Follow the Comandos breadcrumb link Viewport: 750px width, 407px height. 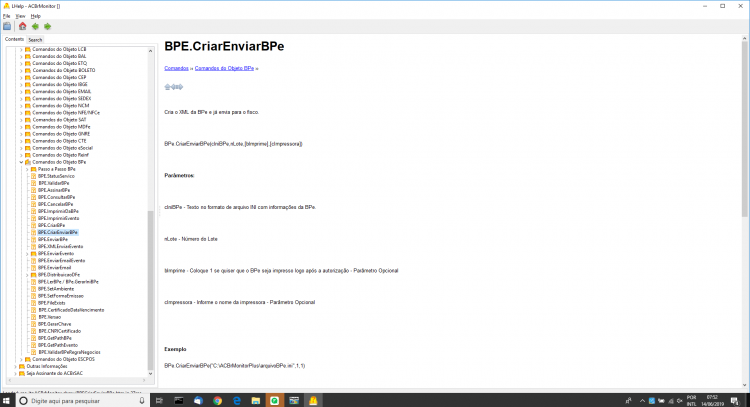click(176, 68)
